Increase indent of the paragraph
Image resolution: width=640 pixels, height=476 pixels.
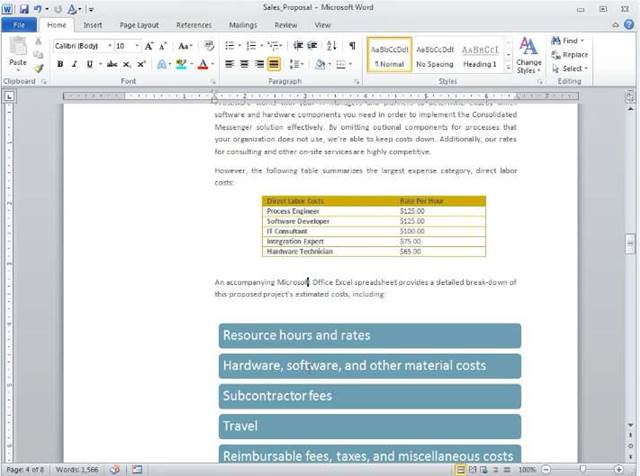[312, 46]
